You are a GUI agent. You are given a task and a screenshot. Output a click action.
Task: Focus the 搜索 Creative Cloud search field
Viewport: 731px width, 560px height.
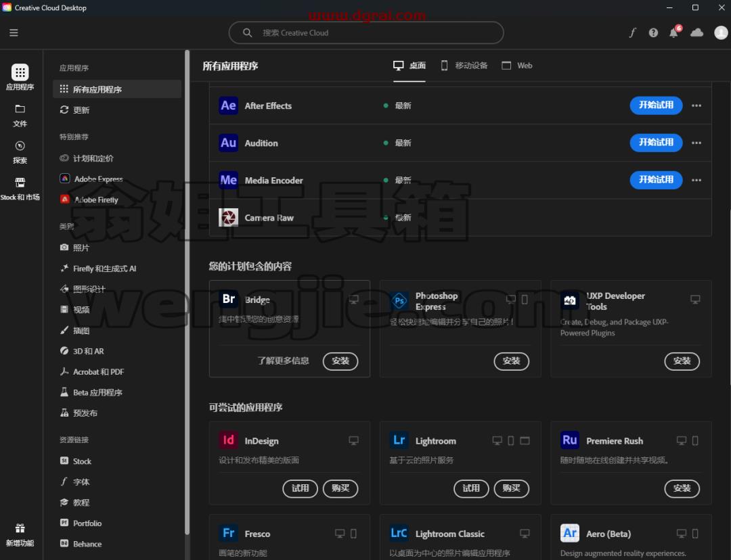point(366,32)
